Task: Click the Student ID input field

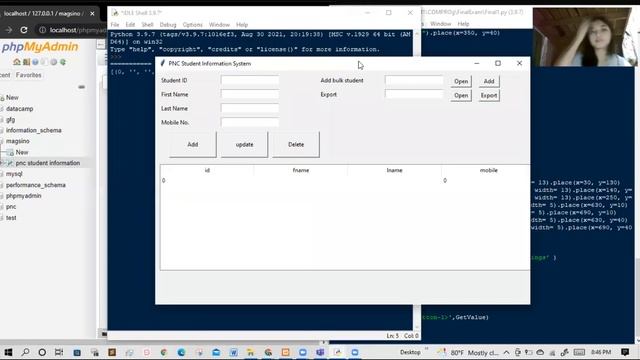Action: coord(250,80)
